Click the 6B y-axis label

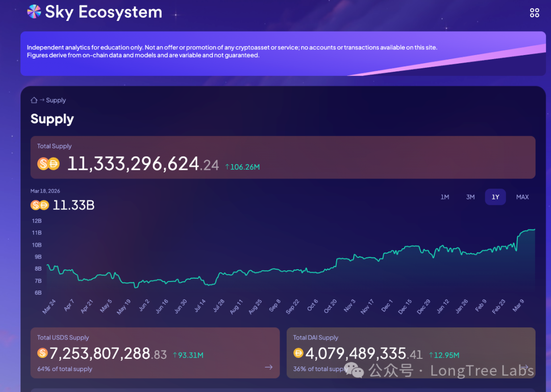(x=38, y=293)
